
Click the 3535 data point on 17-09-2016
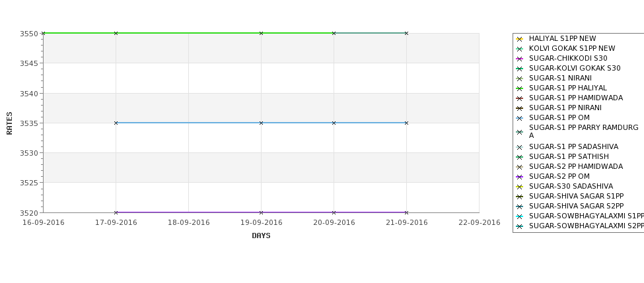(116, 123)
